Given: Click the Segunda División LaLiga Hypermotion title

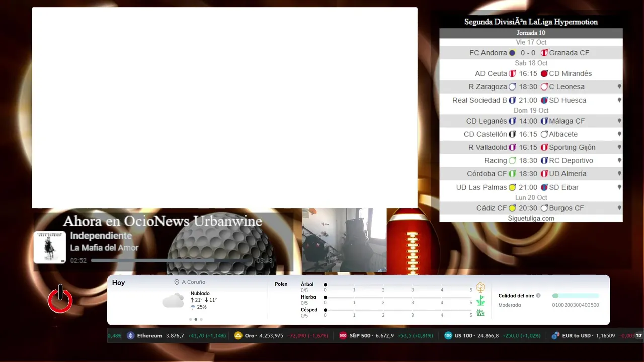Looking at the screenshot, I should tap(531, 22).
